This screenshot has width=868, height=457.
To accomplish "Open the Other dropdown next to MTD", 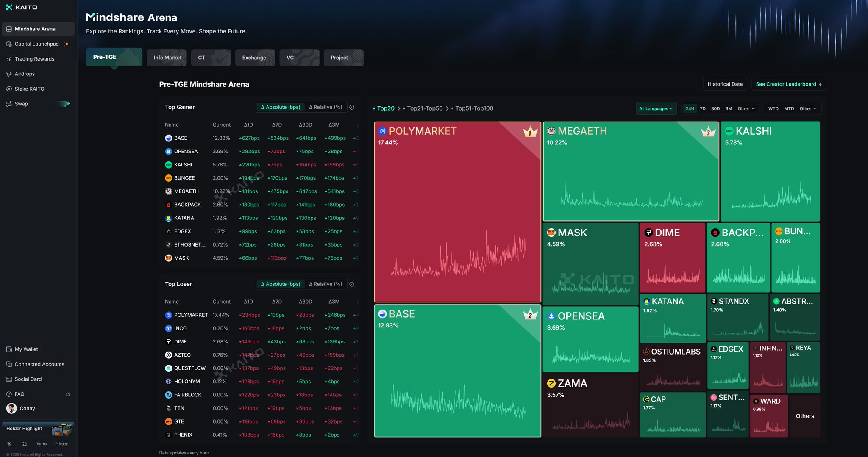I will (808, 108).
